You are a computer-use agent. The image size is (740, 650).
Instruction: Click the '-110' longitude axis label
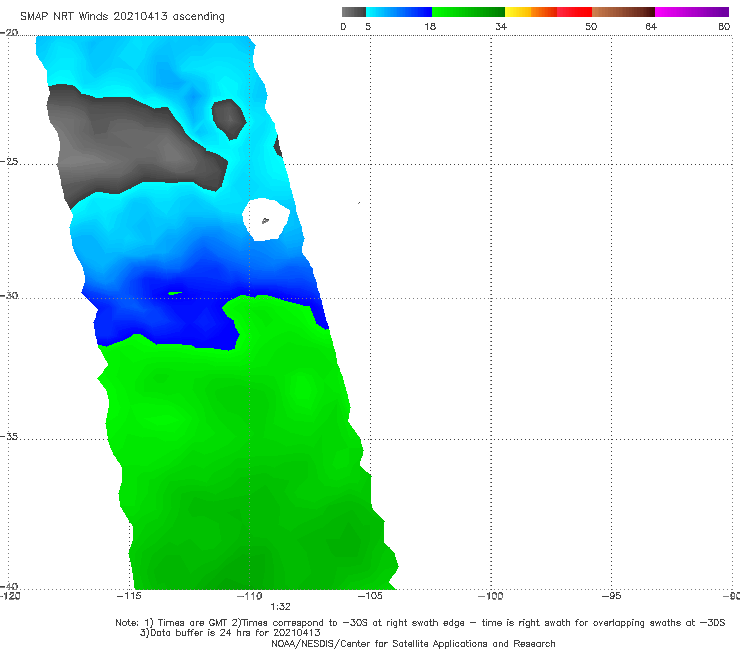(250, 596)
